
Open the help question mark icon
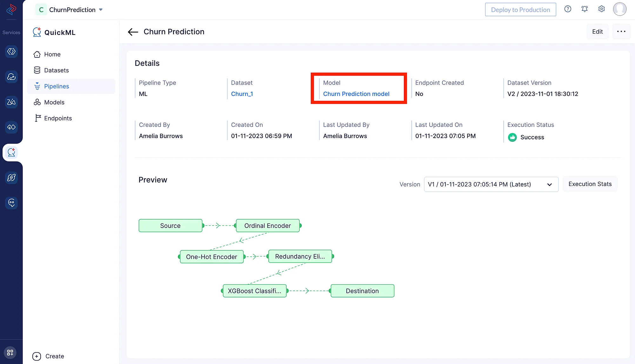click(x=568, y=9)
